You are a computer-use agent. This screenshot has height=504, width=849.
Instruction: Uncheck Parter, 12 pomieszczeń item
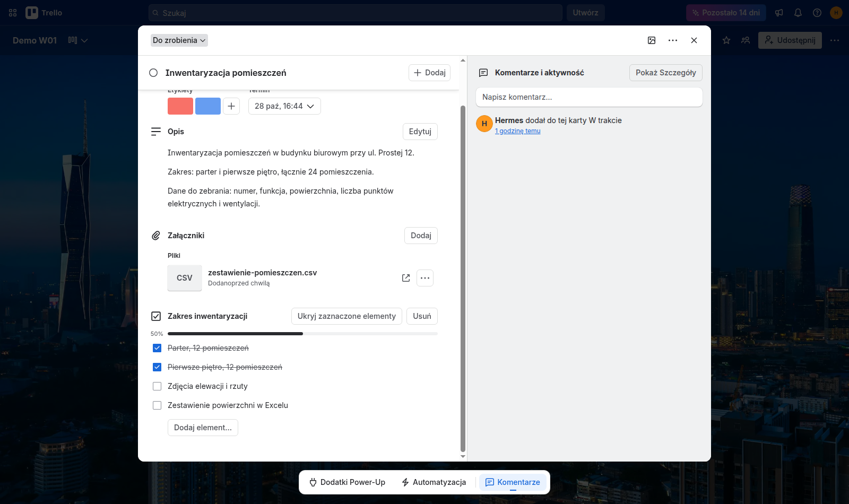(x=157, y=348)
